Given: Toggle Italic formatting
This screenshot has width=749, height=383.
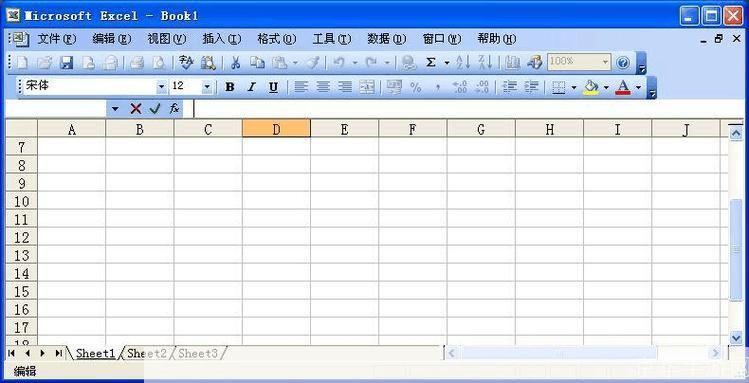Looking at the screenshot, I should 251,87.
